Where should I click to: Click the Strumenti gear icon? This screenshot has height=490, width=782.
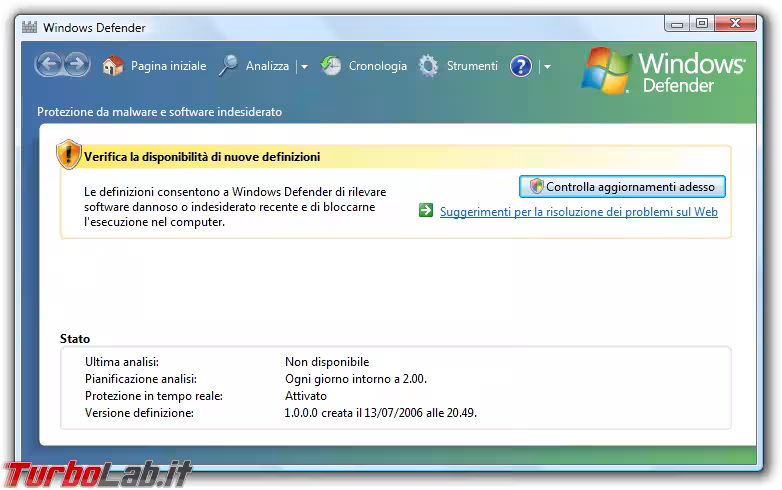point(429,66)
